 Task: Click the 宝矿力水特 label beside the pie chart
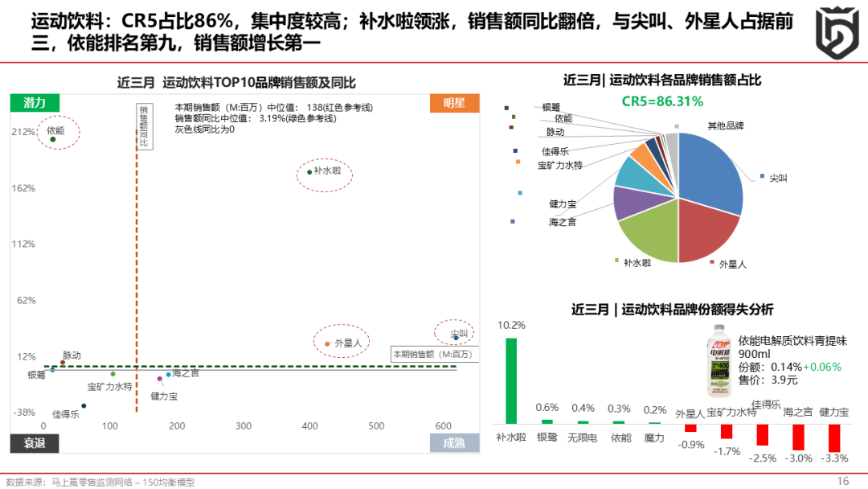(x=560, y=165)
